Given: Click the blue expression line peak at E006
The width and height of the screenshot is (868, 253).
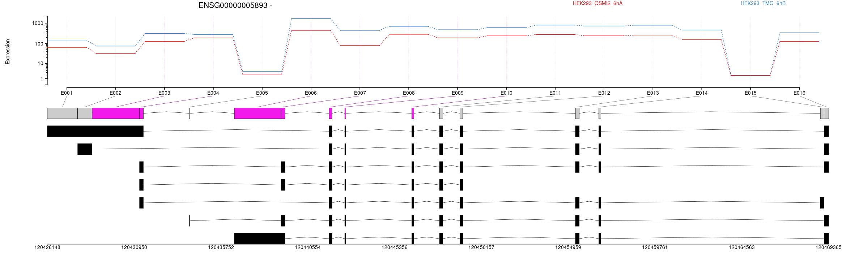Looking at the screenshot, I should click(x=311, y=18).
